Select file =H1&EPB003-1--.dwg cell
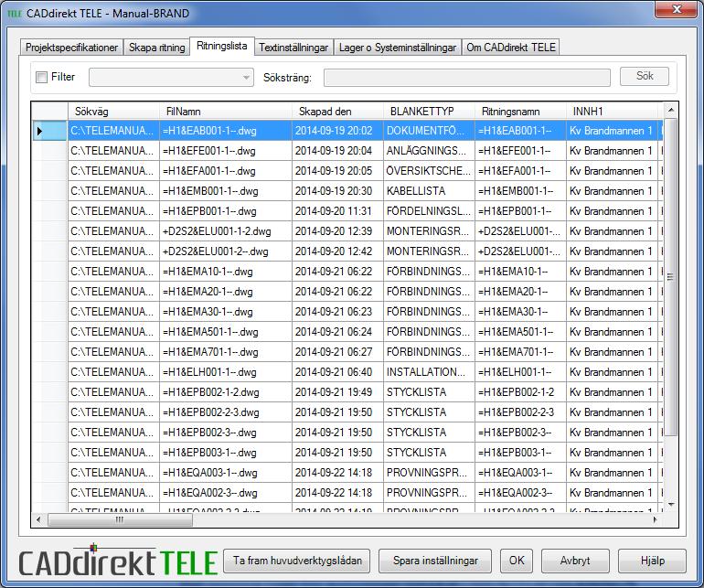The image size is (704, 588). (226, 453)
